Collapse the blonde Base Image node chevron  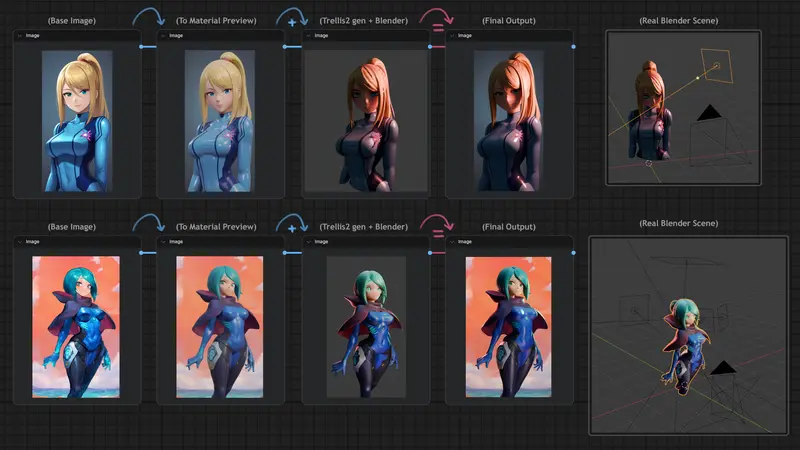tap(21, 36)
